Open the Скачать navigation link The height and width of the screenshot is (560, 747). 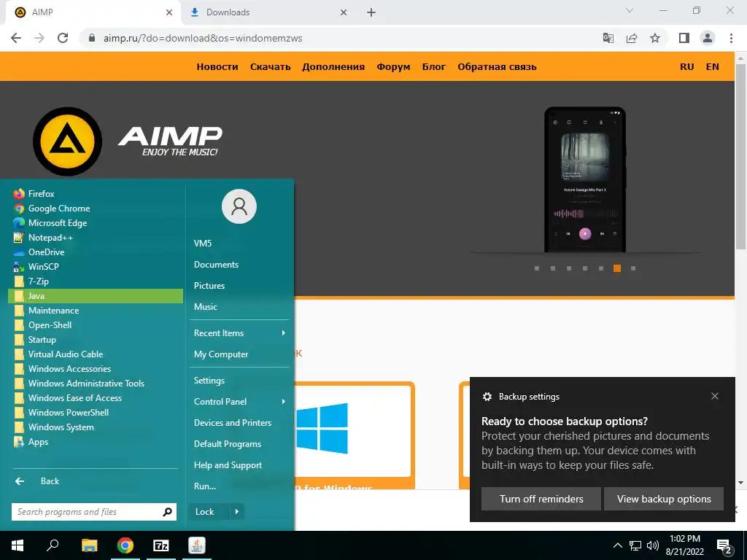[270, 66]
